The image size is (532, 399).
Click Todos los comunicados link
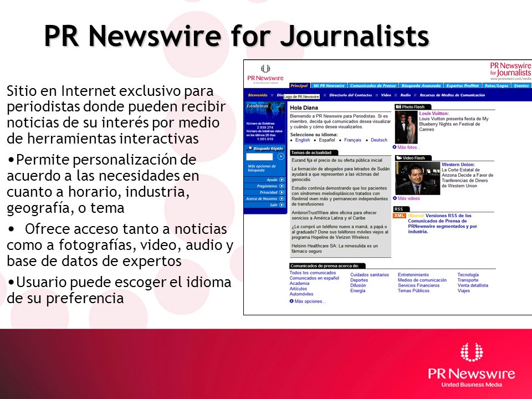(313, 273)
